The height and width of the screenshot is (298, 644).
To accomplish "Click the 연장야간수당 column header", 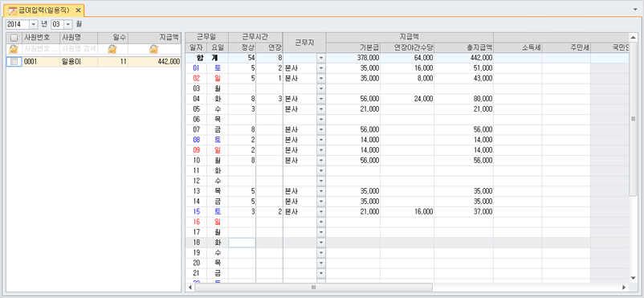I will 407,47.
